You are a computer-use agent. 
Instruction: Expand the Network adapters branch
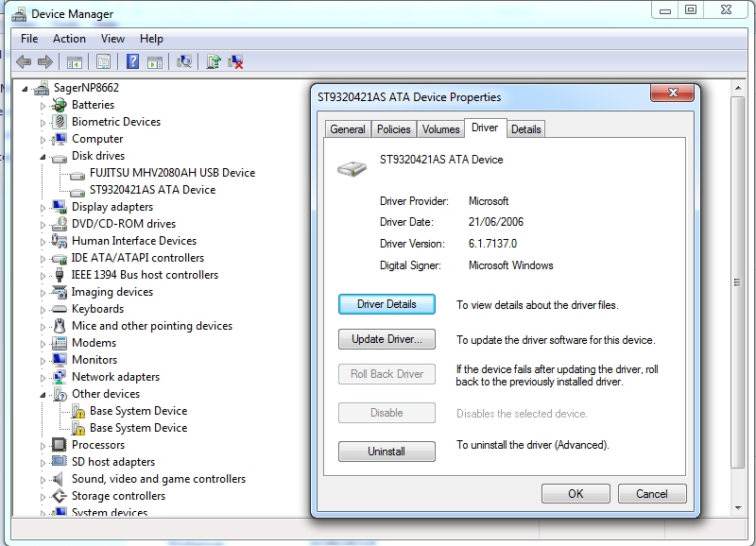tap(43, 378)
